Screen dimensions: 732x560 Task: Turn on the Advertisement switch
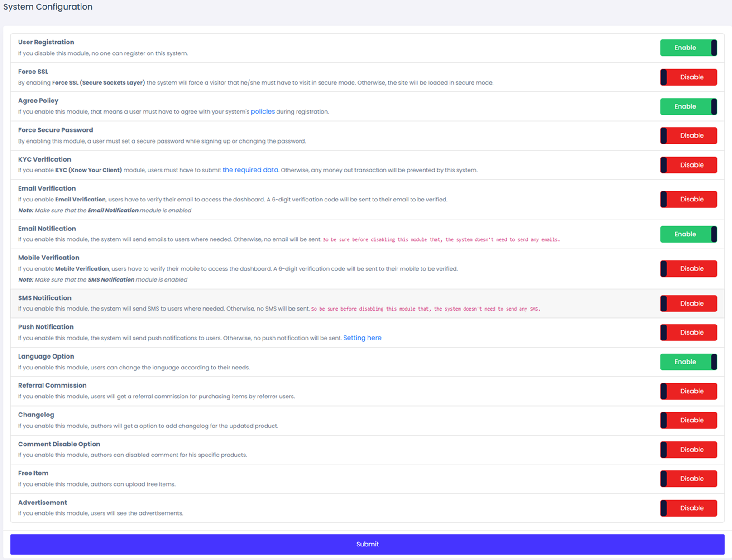click(688, 508)
